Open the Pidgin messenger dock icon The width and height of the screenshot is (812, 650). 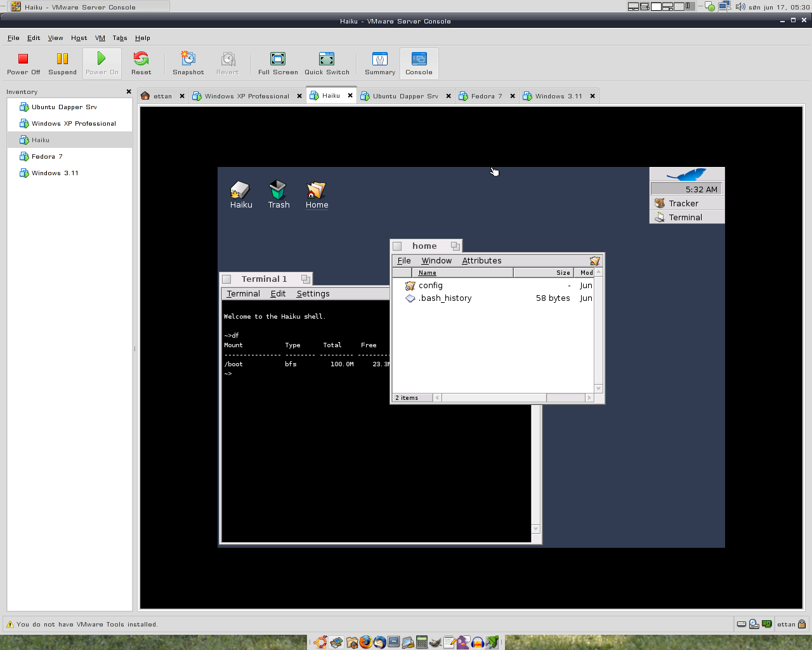pyautogui.click(x=464, y=642)
